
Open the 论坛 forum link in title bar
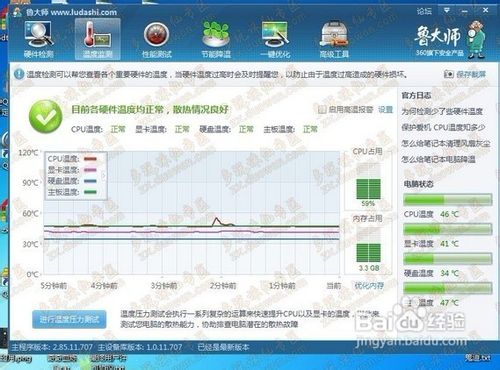tap(424, 11)
